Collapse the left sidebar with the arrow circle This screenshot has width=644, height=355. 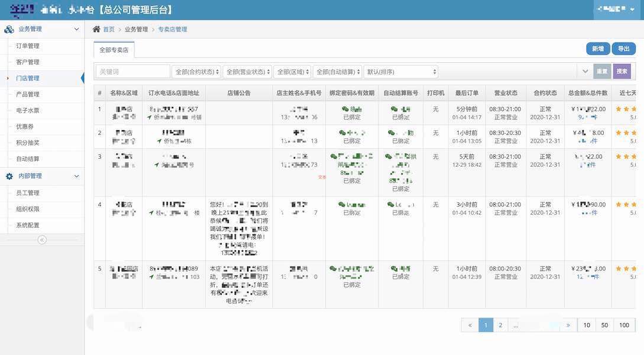coord(41,240)
